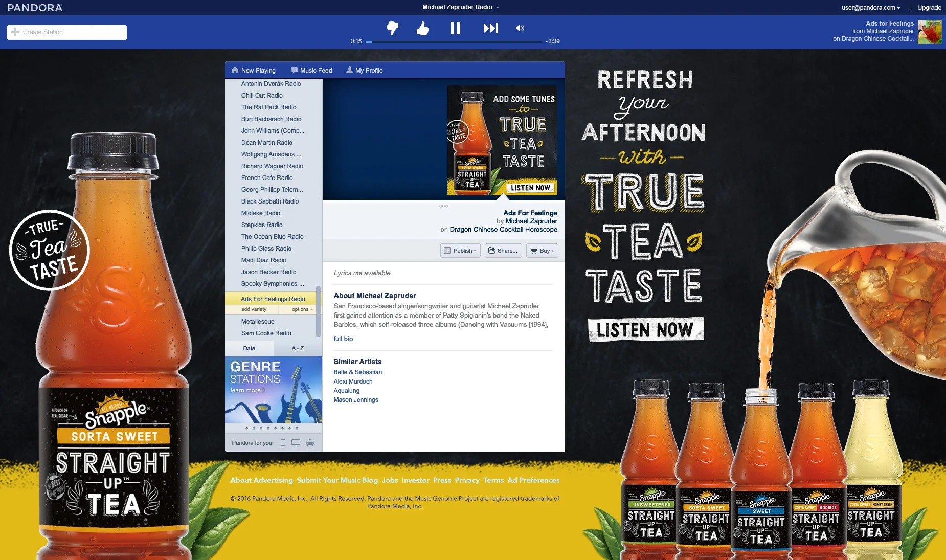
Task: Select The Ocean Blue Radio station
Action: point(273,237)
